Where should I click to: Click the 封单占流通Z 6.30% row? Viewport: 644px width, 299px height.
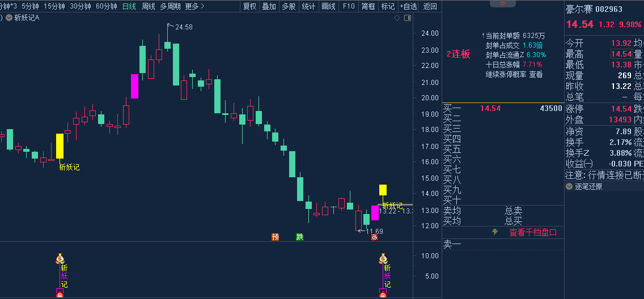[x=516, y=55]
